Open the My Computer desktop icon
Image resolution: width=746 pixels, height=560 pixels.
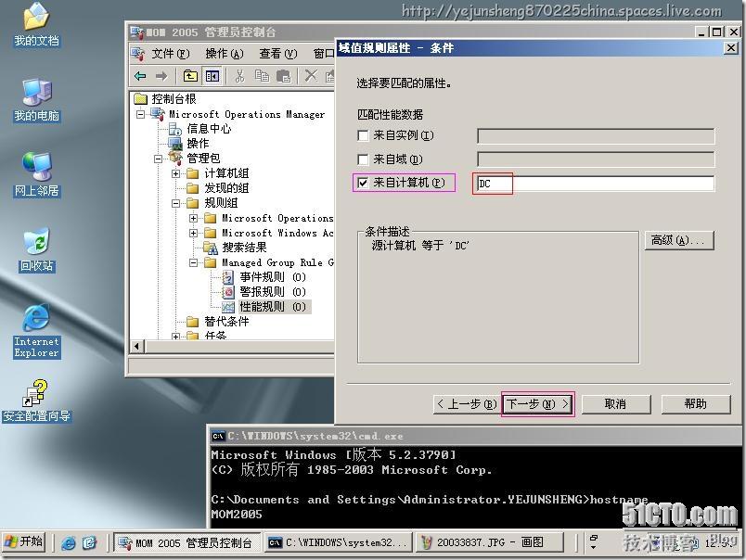click(x=36, y=100)
